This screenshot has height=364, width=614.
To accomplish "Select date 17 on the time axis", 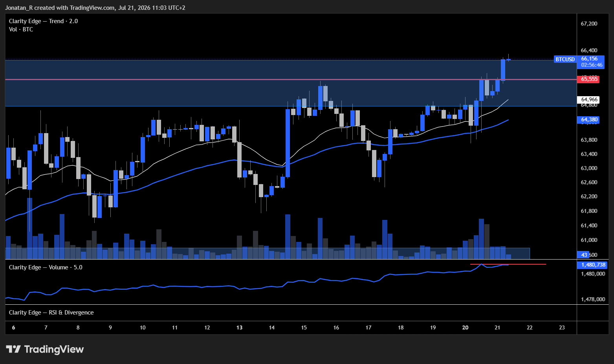I will point(368,327).
